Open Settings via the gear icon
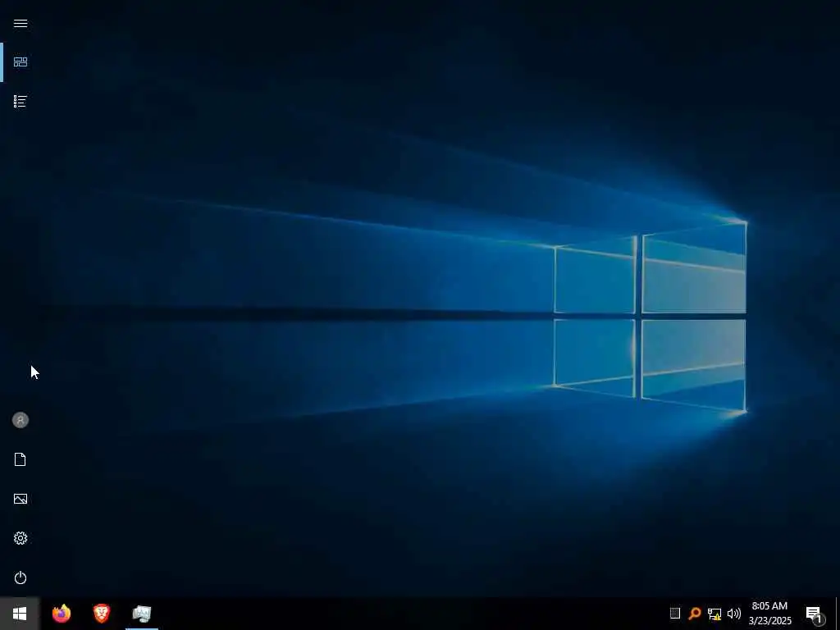Image resolution: width=840 pixels, height=630 pixels. [x=21, y=538]
